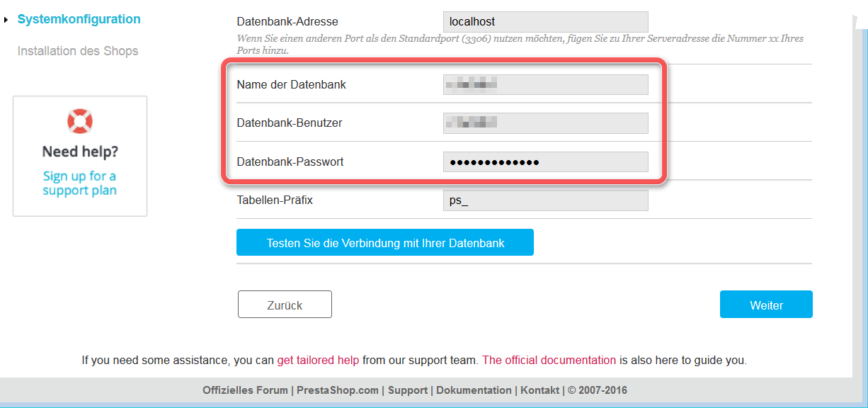Click the Tabellen-Präfix field showing ps_
Viewport: 868px width, 408px height.
click(x=545, y=200)
